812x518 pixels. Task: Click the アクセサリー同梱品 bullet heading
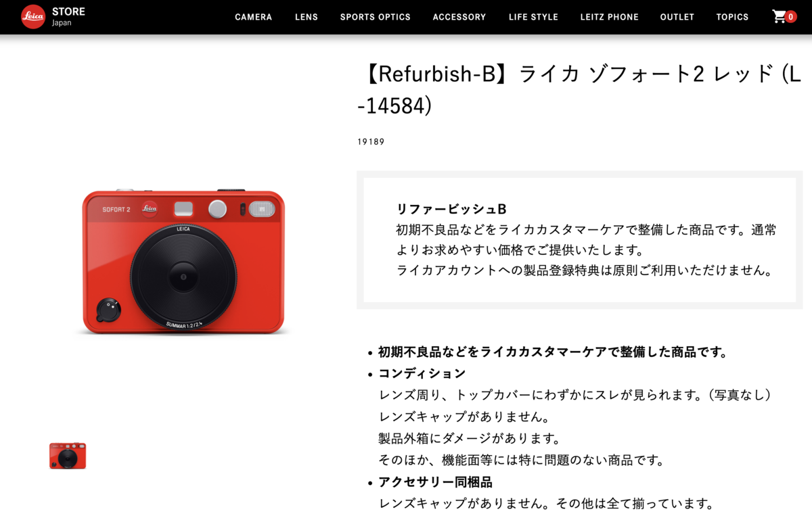(435, 482)
